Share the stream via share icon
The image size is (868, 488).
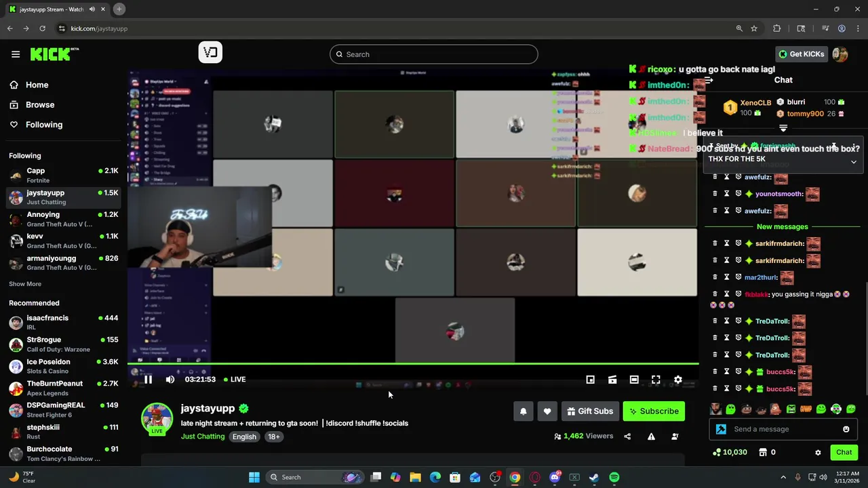click(x=627, y=436)
